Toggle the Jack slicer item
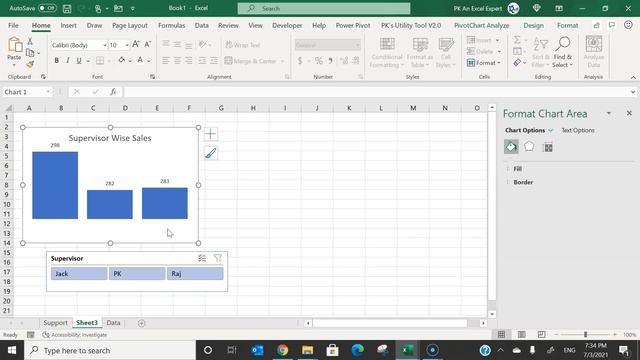640x360 pixels. click(x=79, y=273)
